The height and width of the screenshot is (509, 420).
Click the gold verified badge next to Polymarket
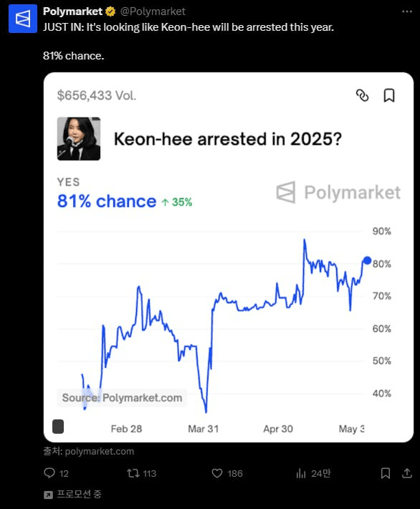110,11
